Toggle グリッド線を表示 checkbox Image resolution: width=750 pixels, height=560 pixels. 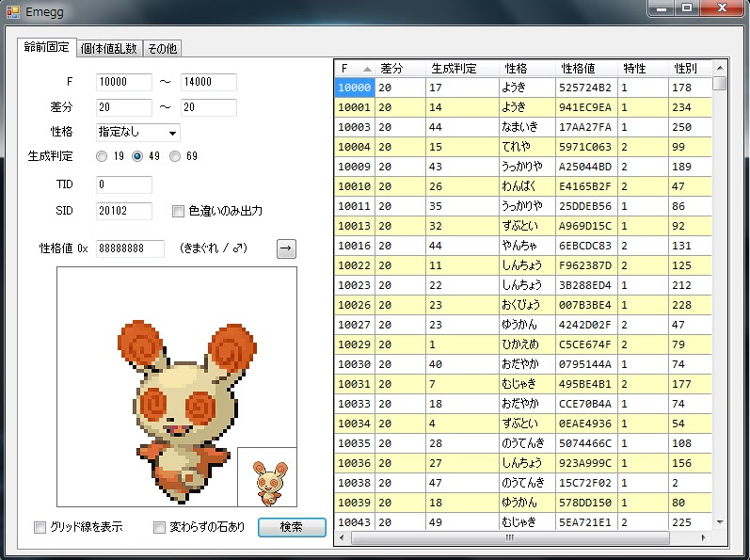tap(40, 527)
